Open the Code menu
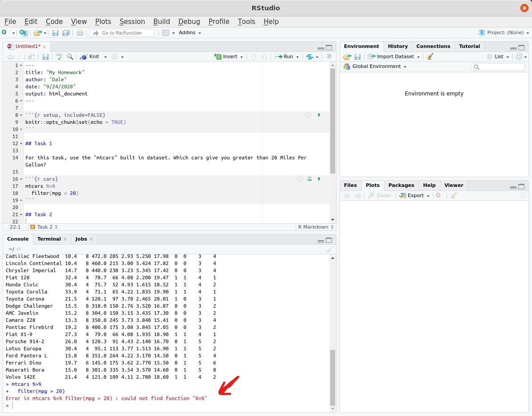The image size is (532, 416). coord(54,21)
